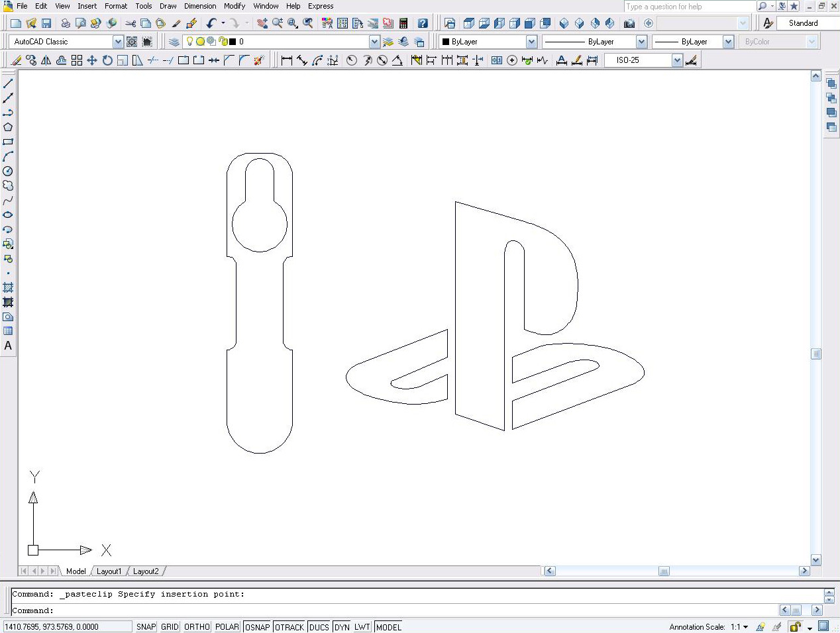Open the QuickCalc calculator
Image resolution: width=840 pixels, height=633 pixels.
pyautogui.click(x=403, y=23)
